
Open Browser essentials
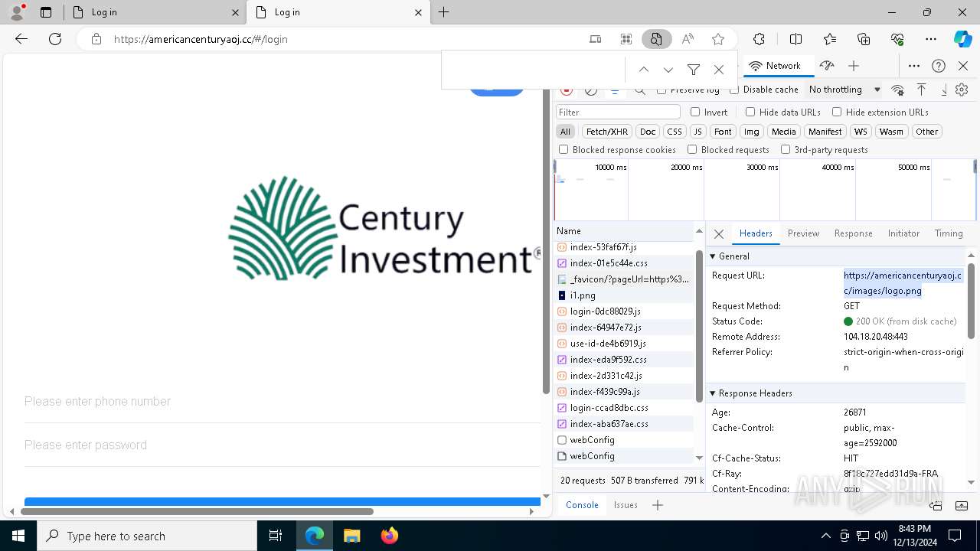click(x=897, y=39)
